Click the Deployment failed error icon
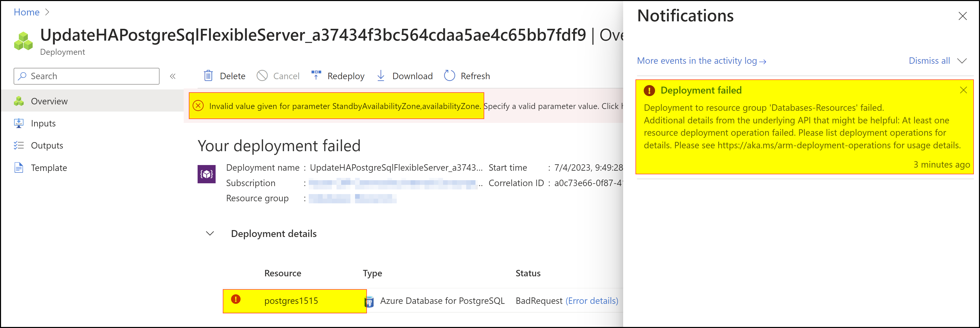Screen dimensions: 980x328 (x=649, y=90)
